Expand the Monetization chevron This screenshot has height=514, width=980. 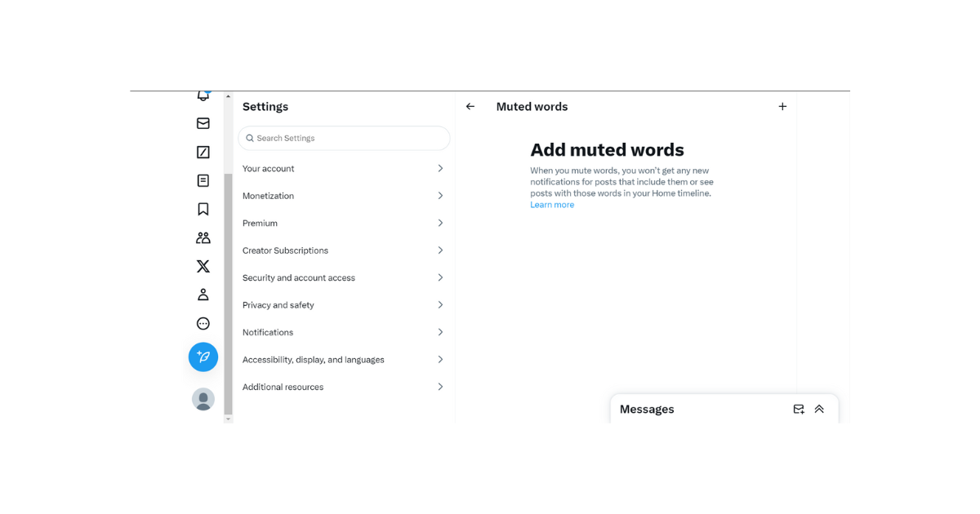(440, 196)
